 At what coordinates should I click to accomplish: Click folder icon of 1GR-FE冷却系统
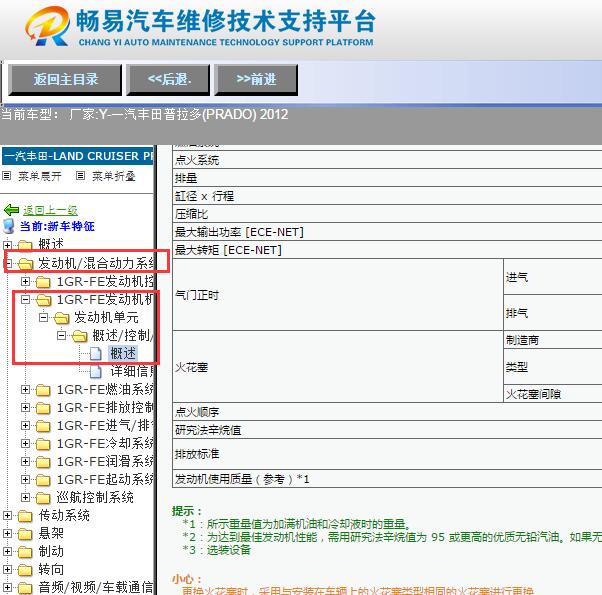(43, 444)
